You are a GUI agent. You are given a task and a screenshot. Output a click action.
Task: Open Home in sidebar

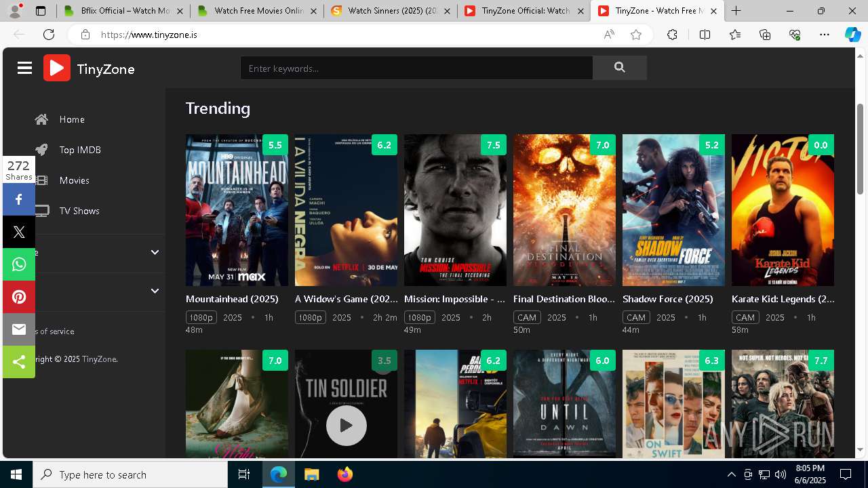tap(72, 119)
